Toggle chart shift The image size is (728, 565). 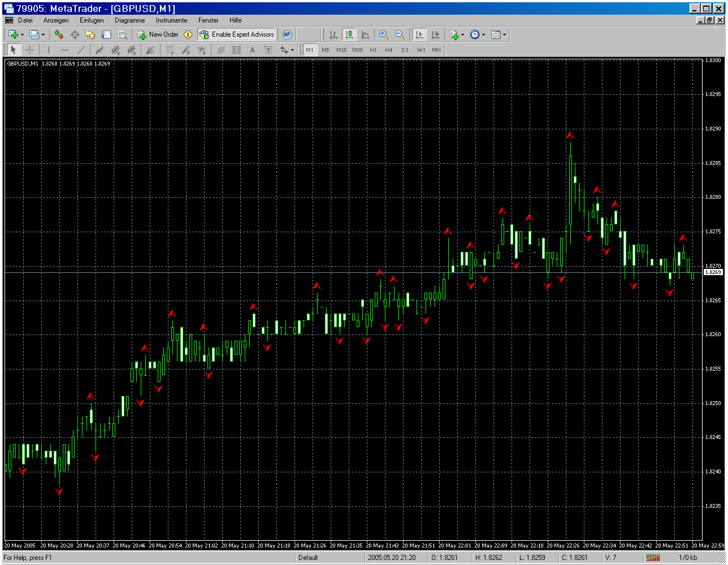click(x=435, y=34)
